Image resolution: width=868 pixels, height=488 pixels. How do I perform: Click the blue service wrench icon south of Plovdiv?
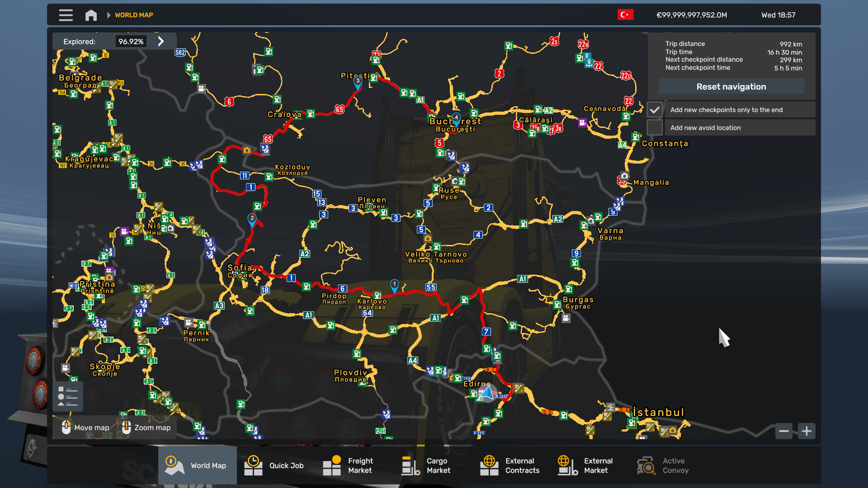[386, 414]
